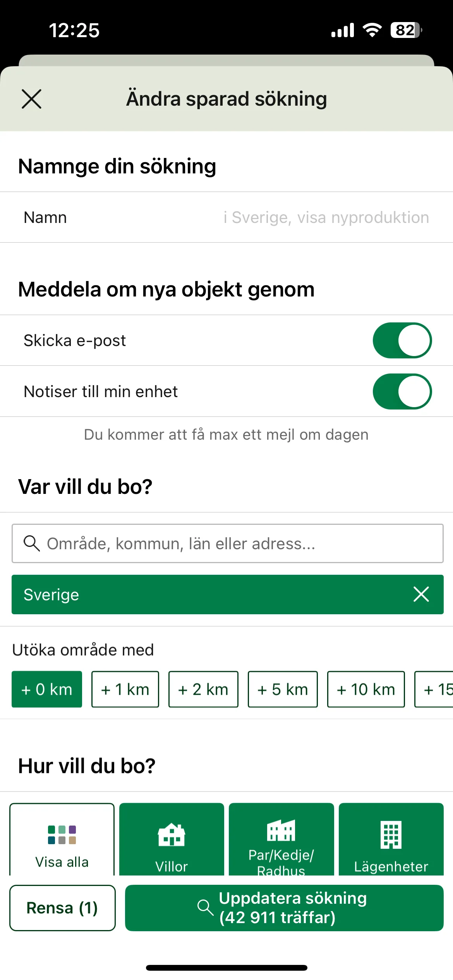This screenshot has width=453, height=980.
Task: Turn off Notiser till min enhet
Action: (402, 391)
